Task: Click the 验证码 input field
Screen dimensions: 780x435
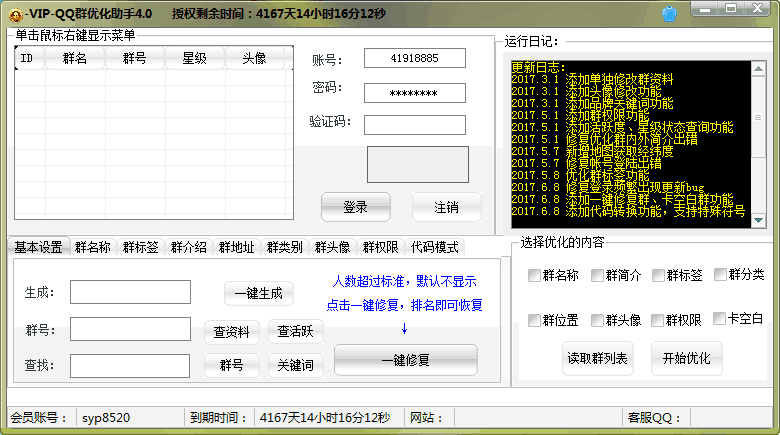Action: pyautogui.click(x=415, y=125)
